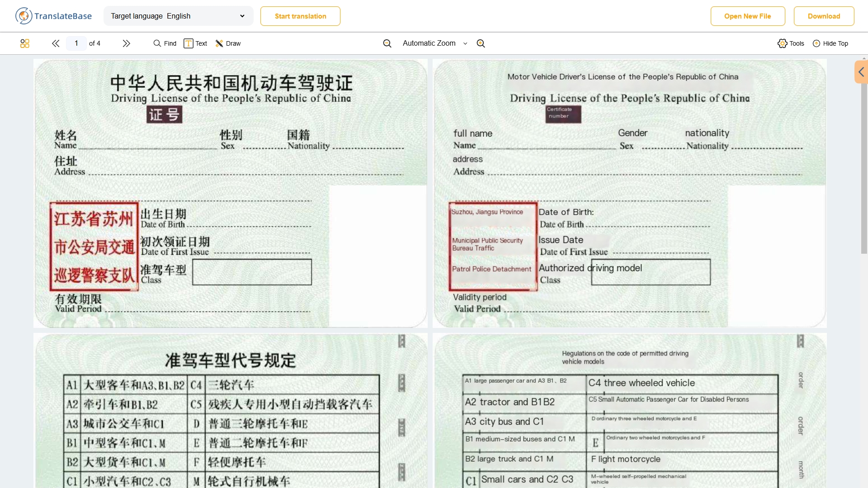Screen dimensions: 868x488
Task: Click 'Patrol Police Detachment' text
Action: (491, 269)
